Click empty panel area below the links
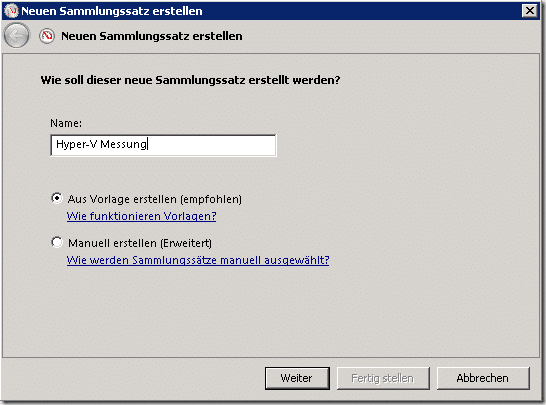This screenshot has width=546, height=405. (x=272, y=313)
